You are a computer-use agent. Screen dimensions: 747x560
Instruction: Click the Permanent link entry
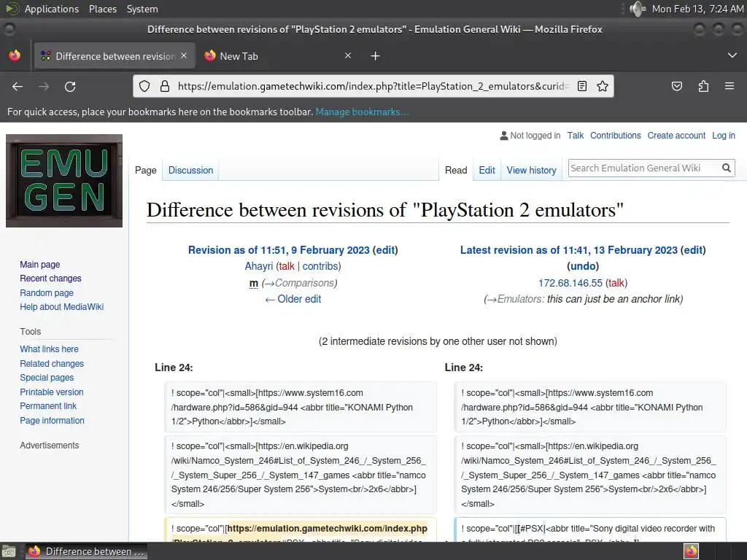(x=48, y=405)
